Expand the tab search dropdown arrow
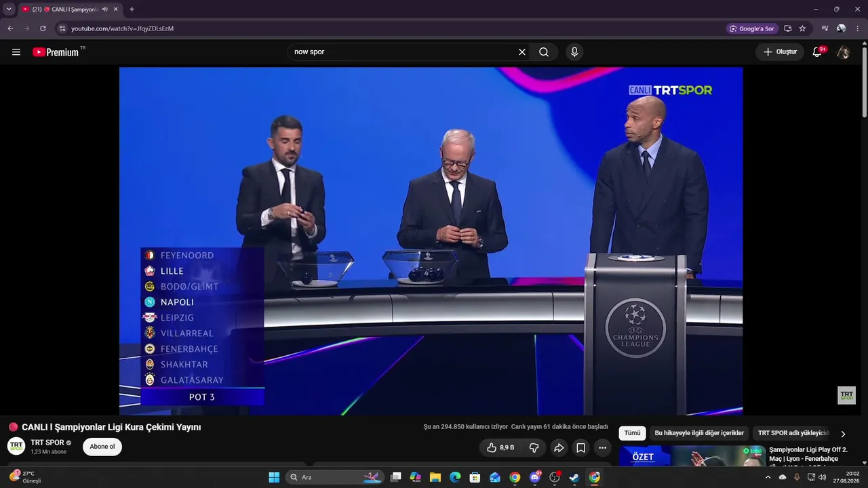 [9, 9]
